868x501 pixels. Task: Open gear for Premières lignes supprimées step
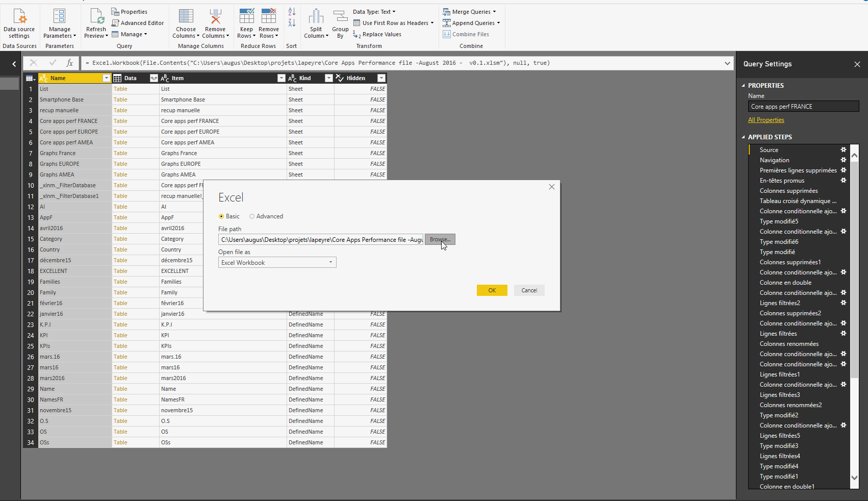[844, 170]
